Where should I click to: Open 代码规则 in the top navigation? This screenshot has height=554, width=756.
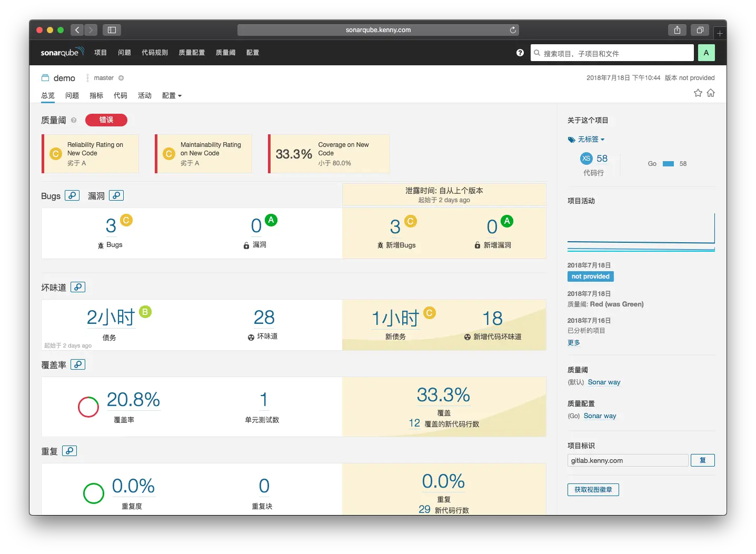pos(155,53)
